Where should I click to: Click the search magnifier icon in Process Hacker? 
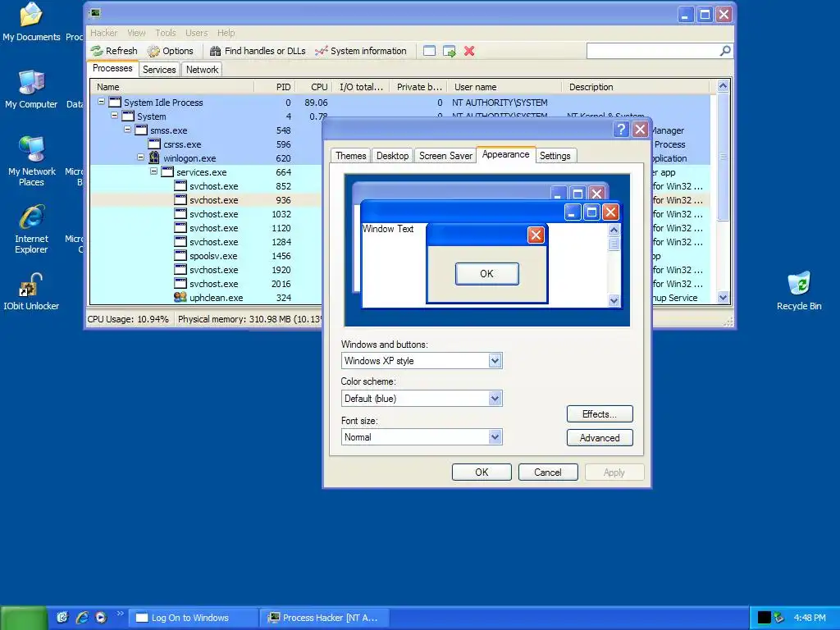(x=725, y=51)
